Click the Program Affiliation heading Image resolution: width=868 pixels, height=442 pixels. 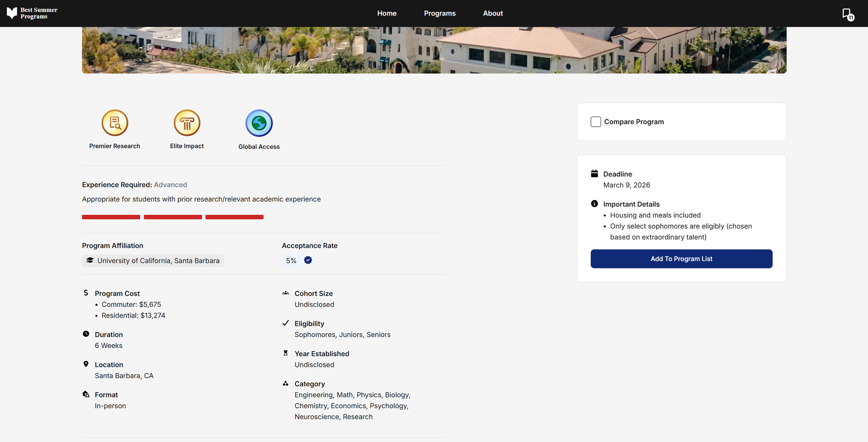point(113,246)
